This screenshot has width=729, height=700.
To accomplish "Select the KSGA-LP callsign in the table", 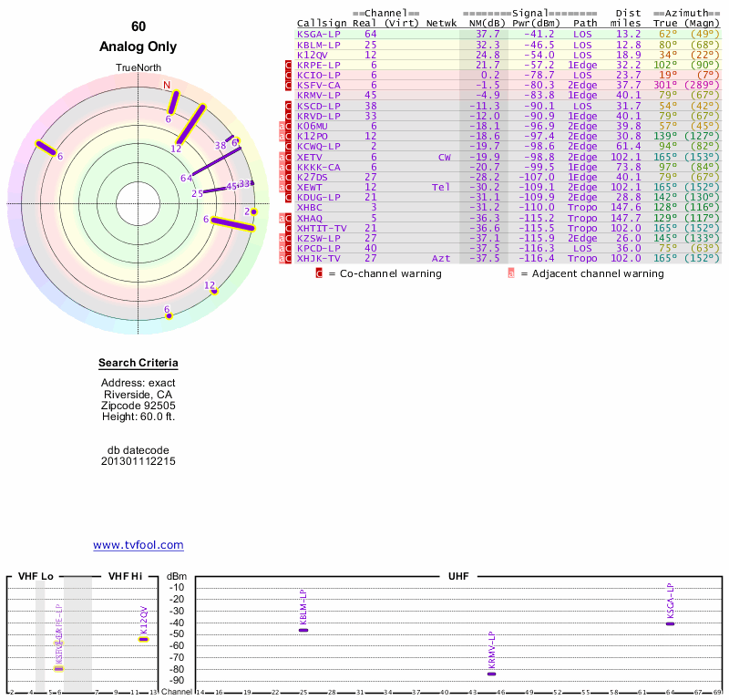I will click(x=316, y=34).
